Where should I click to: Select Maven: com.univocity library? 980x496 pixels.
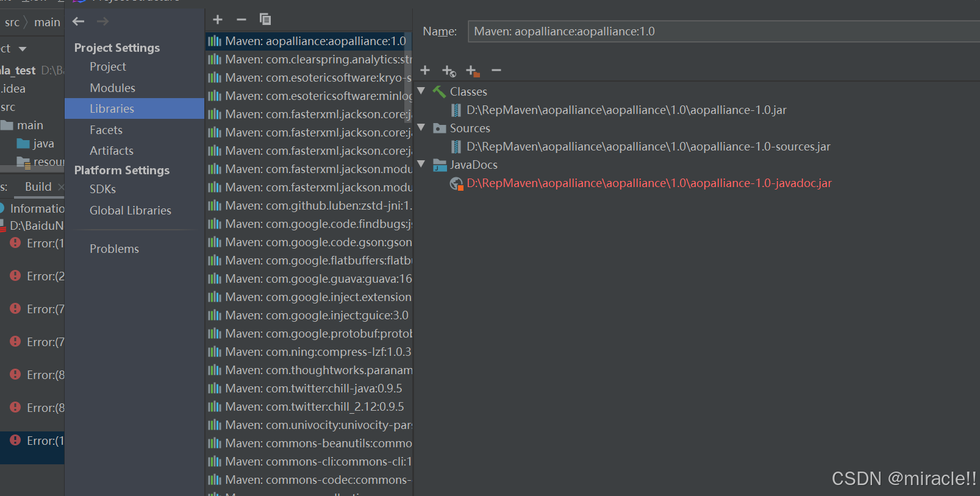[309, 425]
